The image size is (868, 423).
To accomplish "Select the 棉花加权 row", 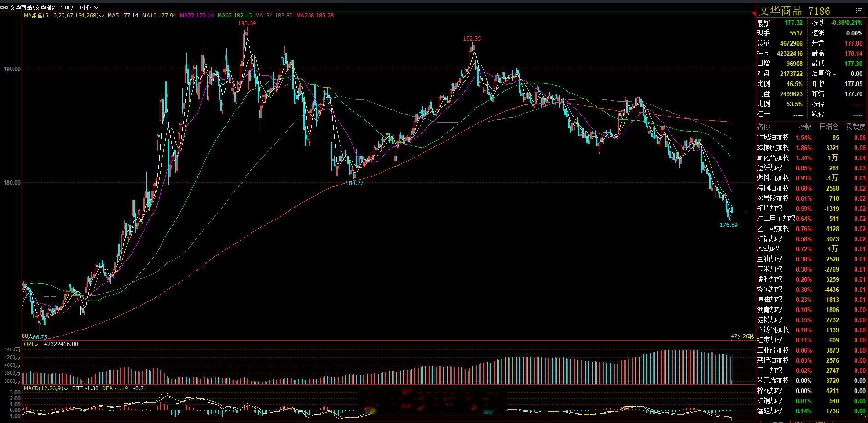I will tap(811, 391).
